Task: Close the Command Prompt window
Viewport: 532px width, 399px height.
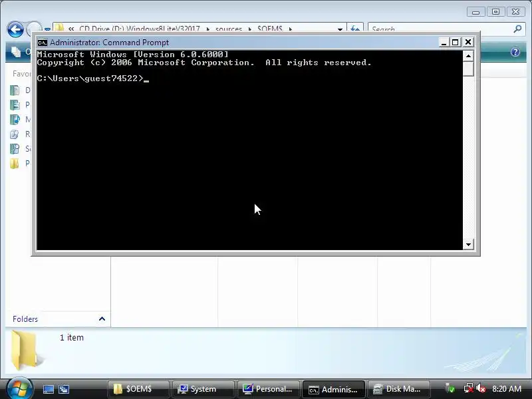Action: [468, 42]
